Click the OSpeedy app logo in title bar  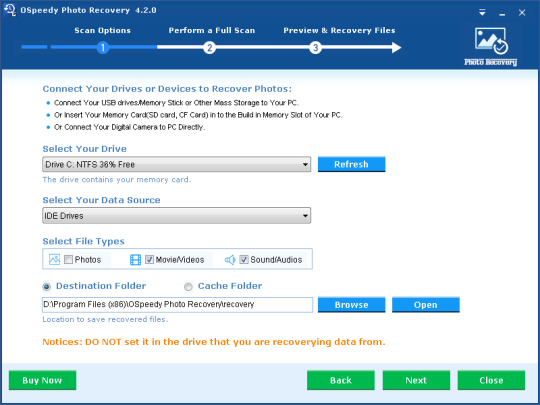coord(10,10)
